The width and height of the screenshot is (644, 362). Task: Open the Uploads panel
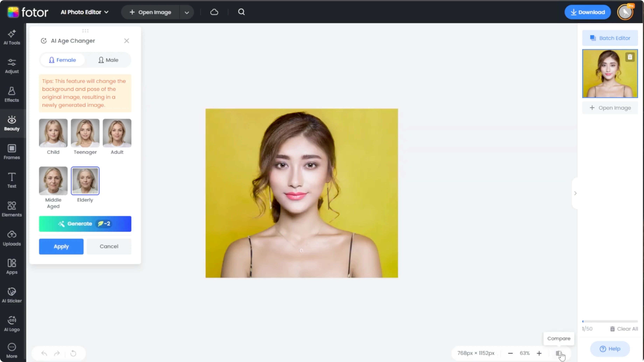[12, 238]
